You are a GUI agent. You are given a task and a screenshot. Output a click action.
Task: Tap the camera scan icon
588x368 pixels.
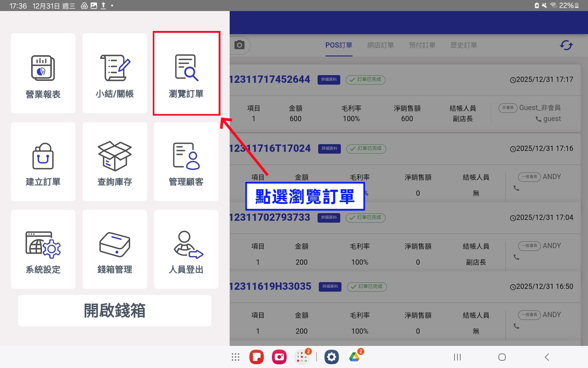click(x=239, y=45)
